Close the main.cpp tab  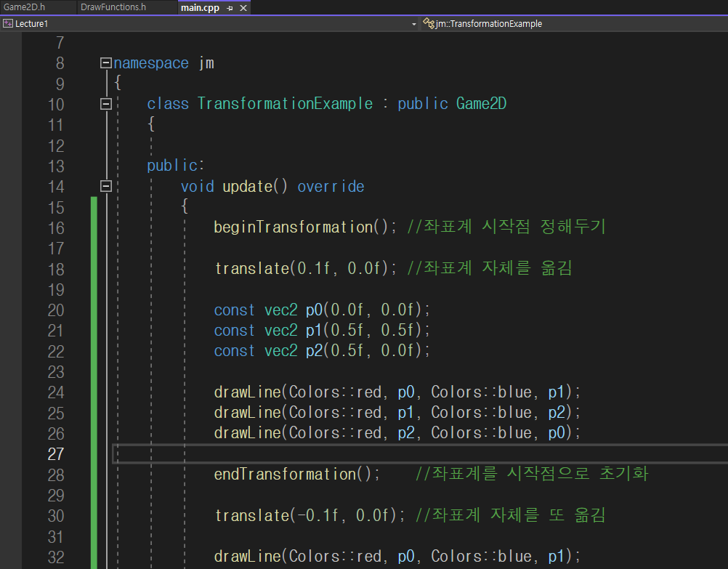coord(243,8)
